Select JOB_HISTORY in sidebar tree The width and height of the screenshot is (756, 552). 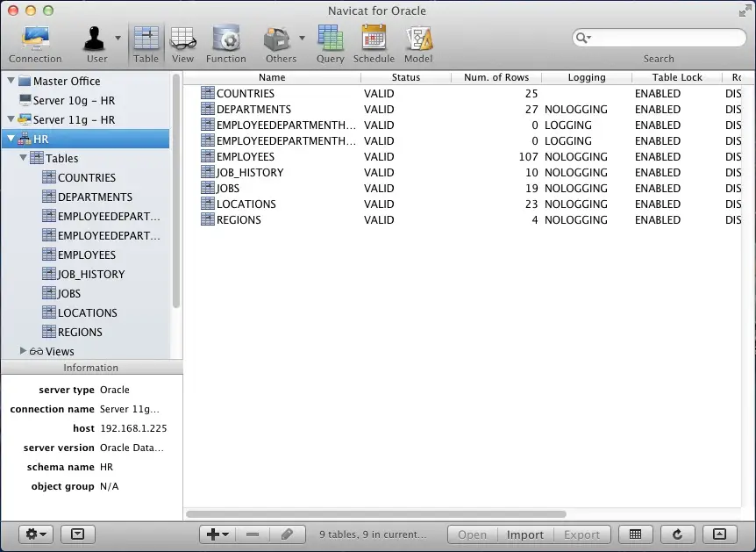pos(91,274)
